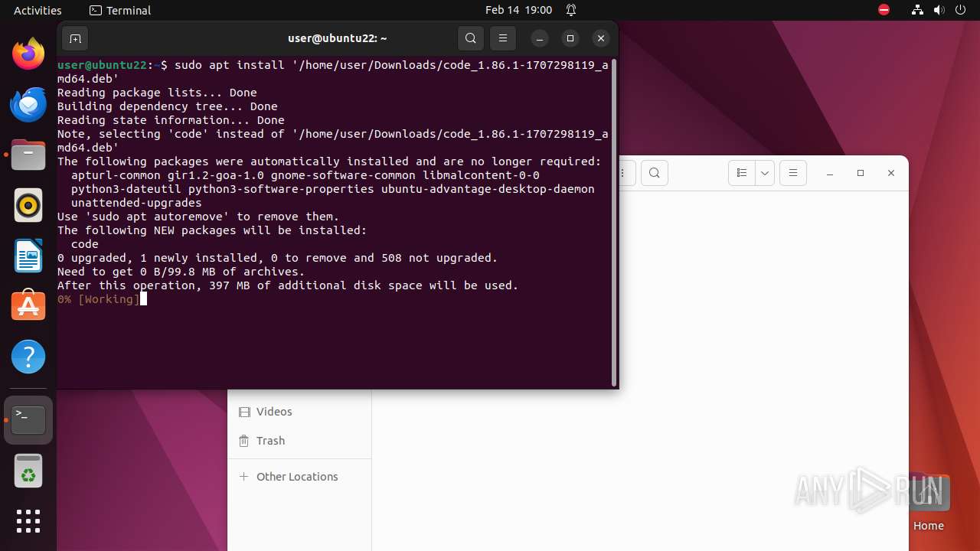Switch Files window to list view
The width and height of the screenshot is (980, 551).
[742, 173]
